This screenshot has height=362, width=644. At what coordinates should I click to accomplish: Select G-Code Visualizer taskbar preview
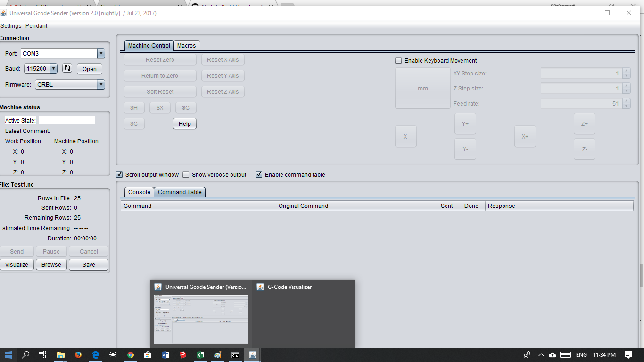tap(303, 313)
